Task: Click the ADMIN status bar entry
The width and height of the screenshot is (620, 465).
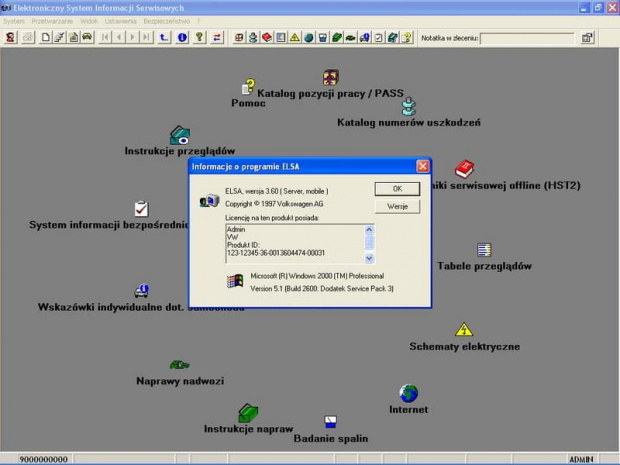Action: 581,459
